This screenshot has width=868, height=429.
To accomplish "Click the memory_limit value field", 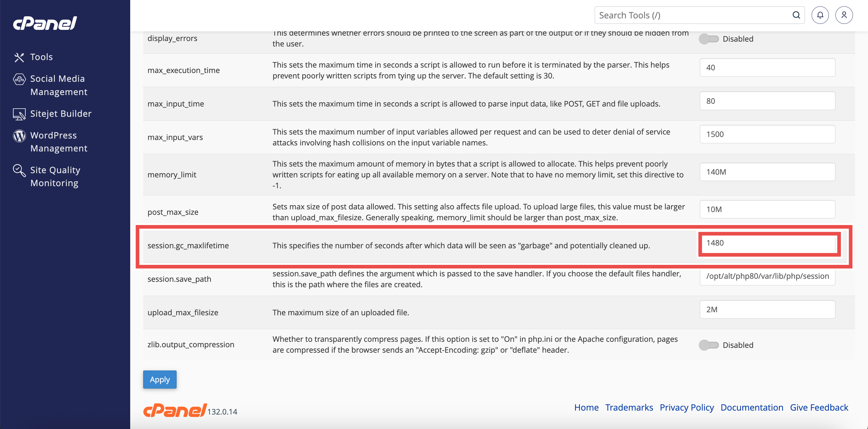I will click(x=768, y=172).
